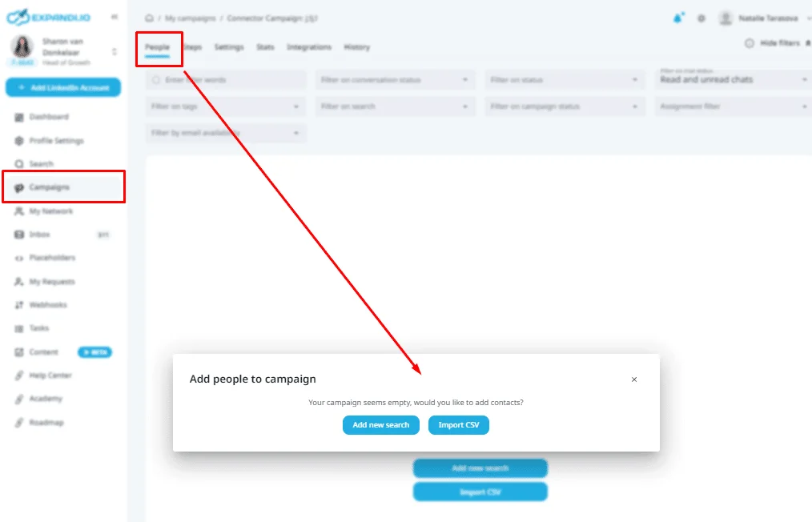
Task: Open Dashboard from the sidebar
Action: click(49, 117)
